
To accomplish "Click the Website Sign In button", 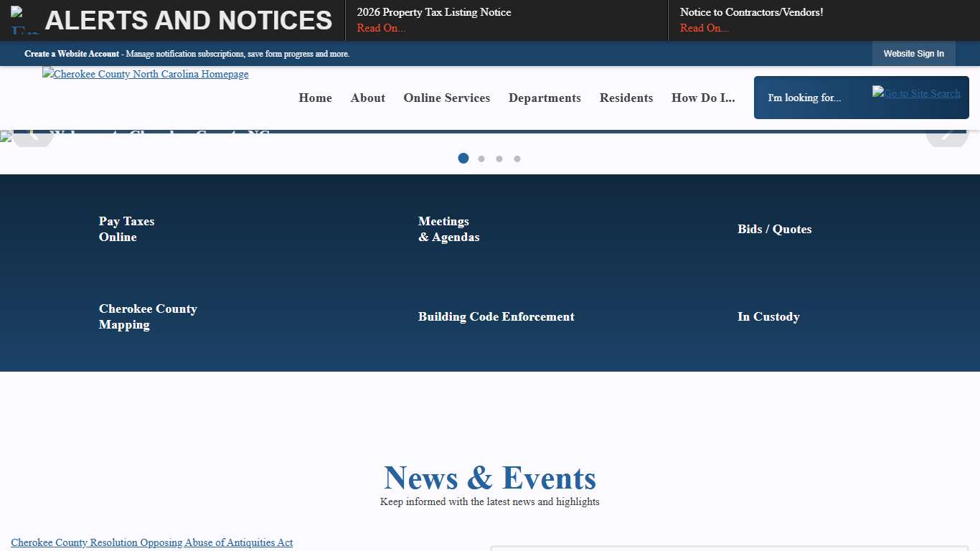I will (x=913, y=53).
